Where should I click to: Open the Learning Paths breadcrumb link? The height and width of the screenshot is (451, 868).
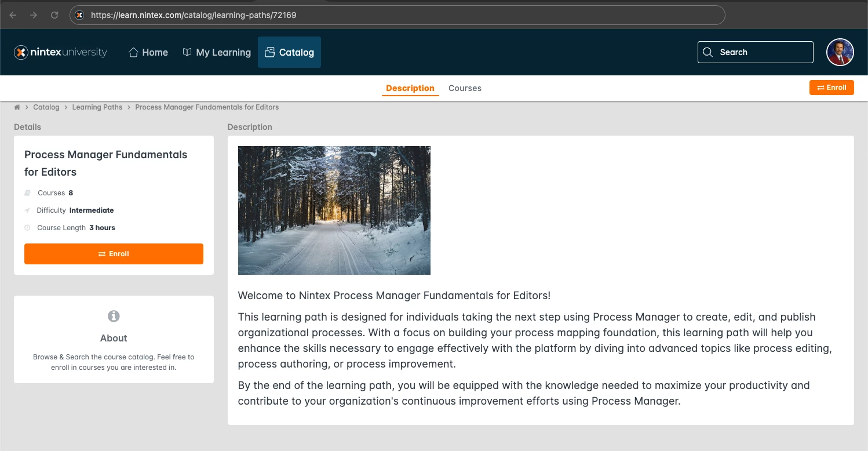97,107
